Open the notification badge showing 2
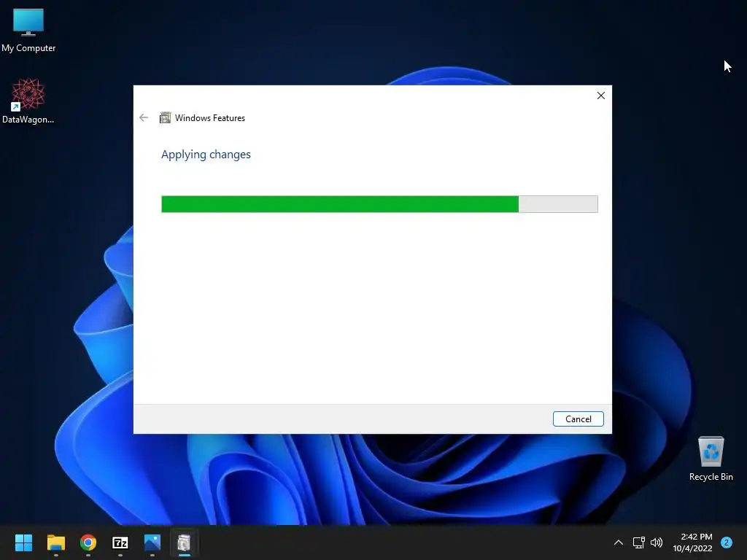 pyautogui.click(x=727, y=542)
